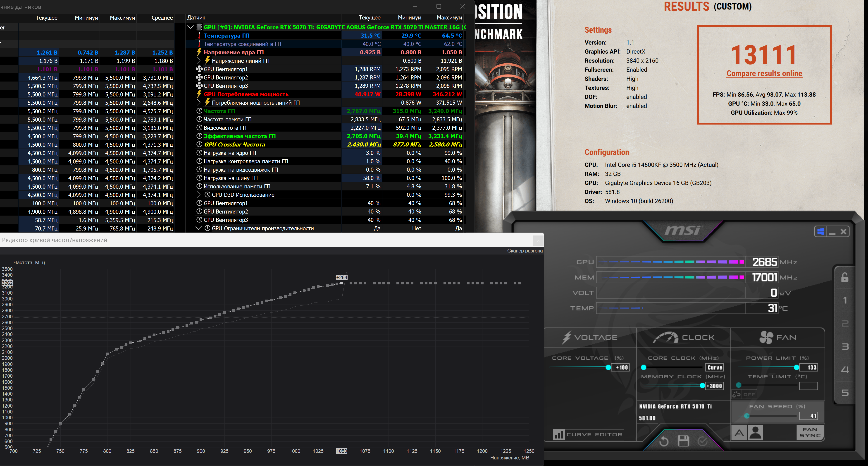Viewport: 868px width, 466px height.
Task: Click the profile lock icon
Action: pos(844,278)
